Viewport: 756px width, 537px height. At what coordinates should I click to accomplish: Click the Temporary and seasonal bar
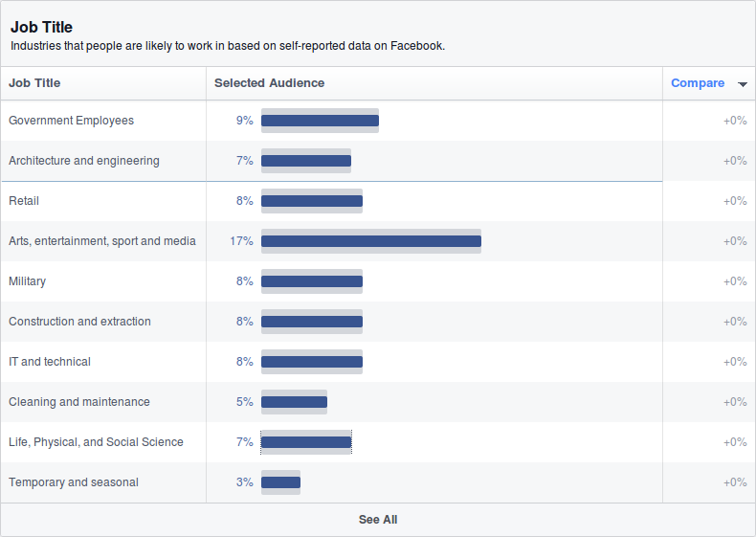coord(280,482)
